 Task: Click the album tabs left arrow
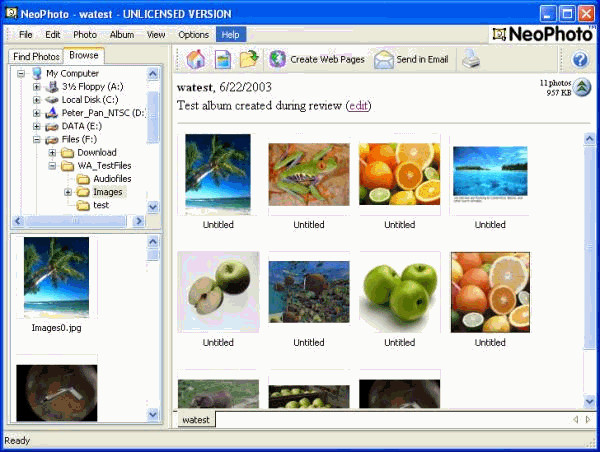(x=576, y=420)
